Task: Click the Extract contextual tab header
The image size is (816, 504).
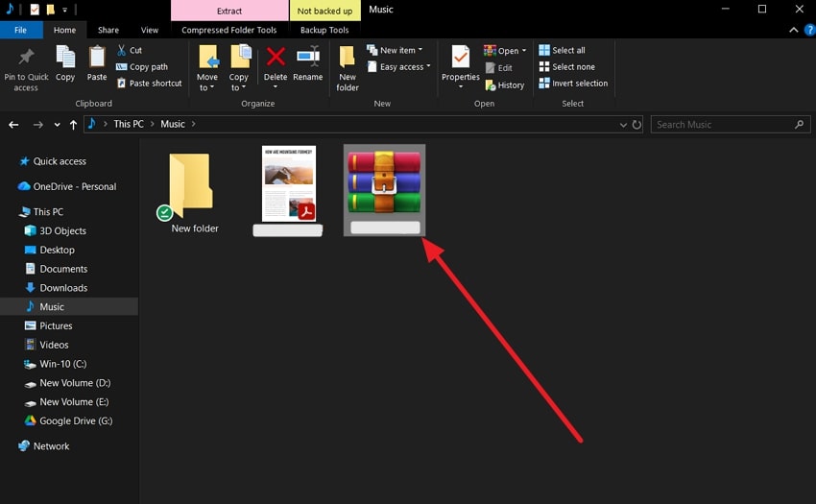Action: [x=229, y=11]
